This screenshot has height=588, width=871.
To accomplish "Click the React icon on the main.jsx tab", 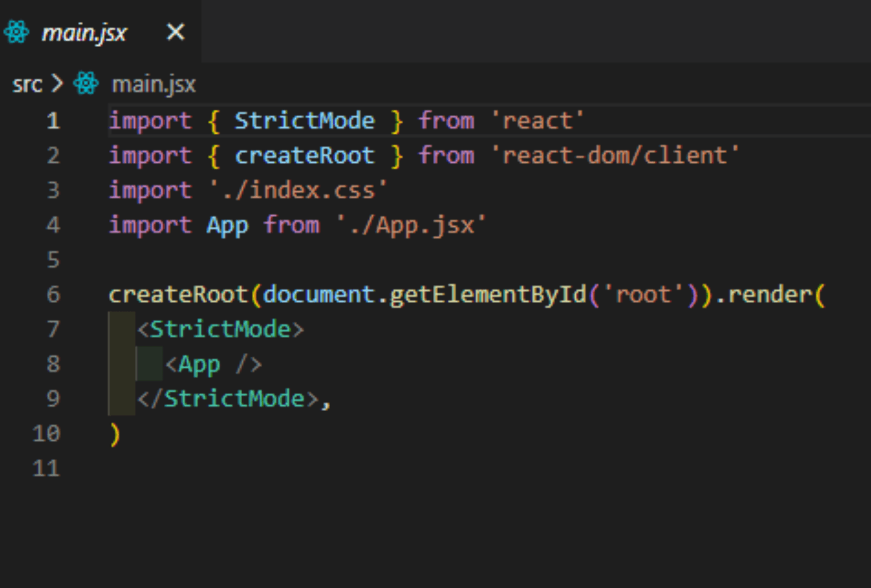I will click(17, 32).
